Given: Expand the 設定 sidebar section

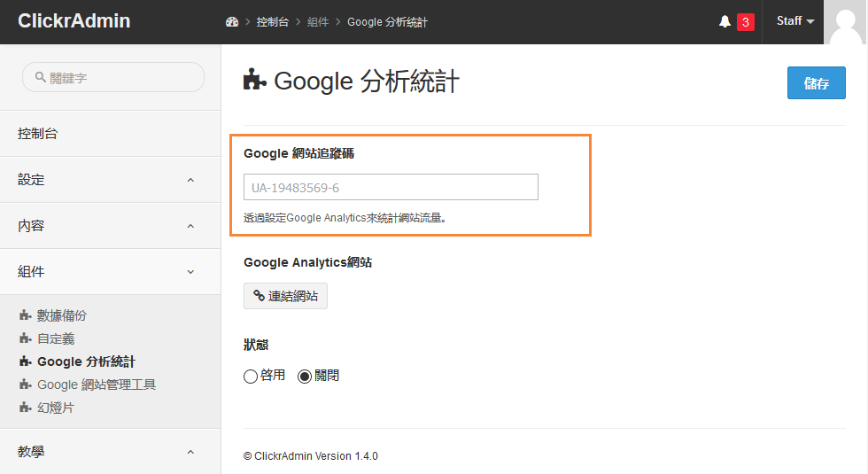Looking at the screenshot, I should click(111, 179).
